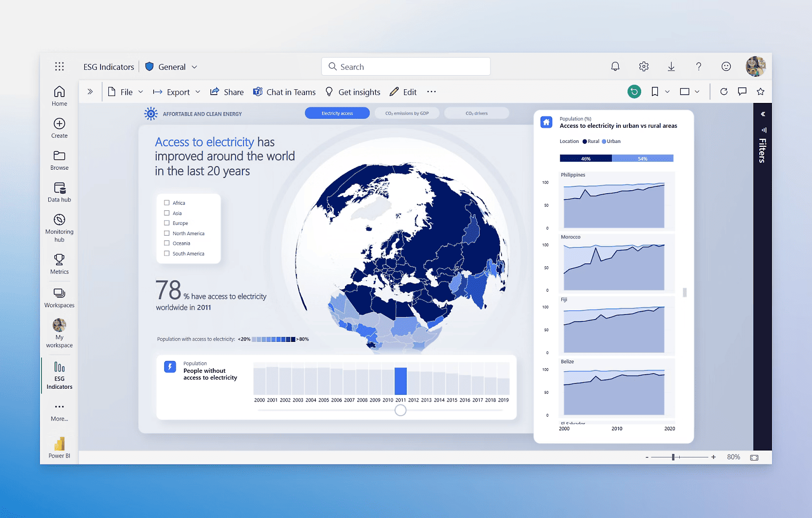Refresh the report with the refresh icon
Viewport: 812px width, 518px height.
tap(724, 91)
